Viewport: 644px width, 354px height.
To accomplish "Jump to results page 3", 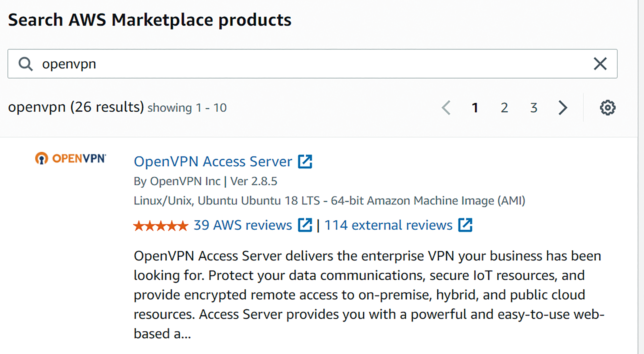I will (x=534, y=108).
